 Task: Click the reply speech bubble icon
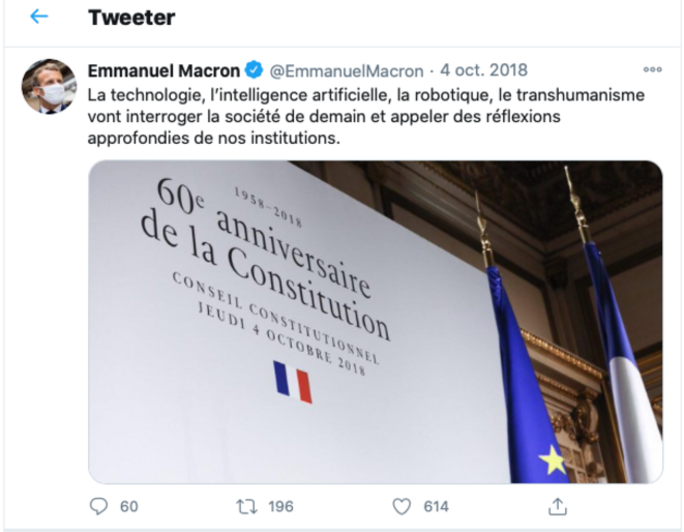pos(98,506)
